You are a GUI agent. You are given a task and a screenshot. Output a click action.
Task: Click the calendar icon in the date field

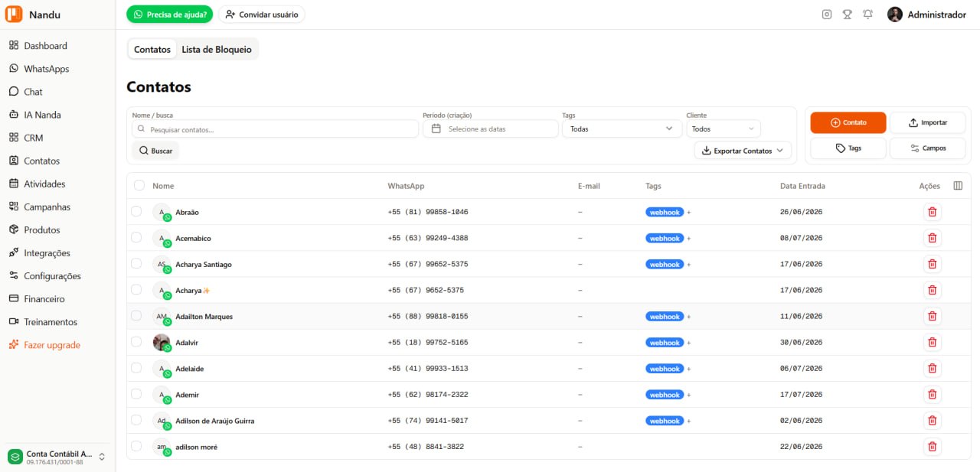tap(436, 129)
